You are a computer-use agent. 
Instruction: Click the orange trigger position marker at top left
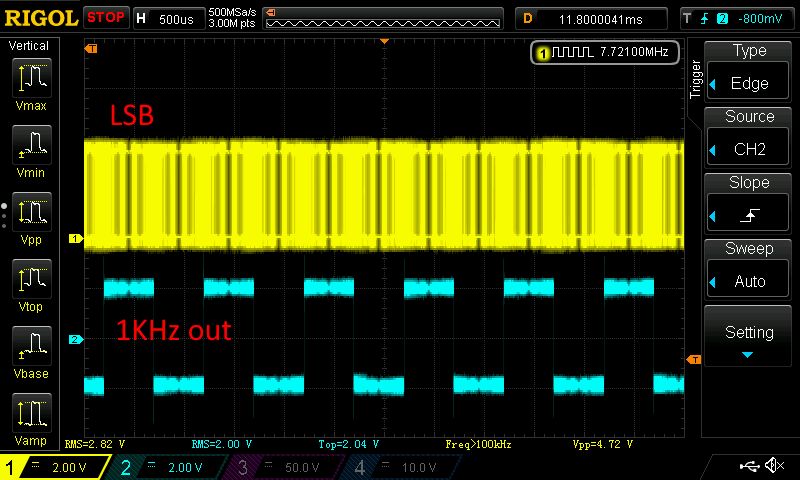click(91, 48)
